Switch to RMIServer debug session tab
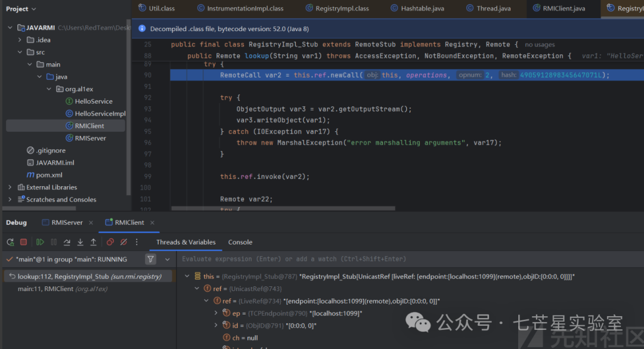This screenshot has height=349, width=644. click(63, 223)
